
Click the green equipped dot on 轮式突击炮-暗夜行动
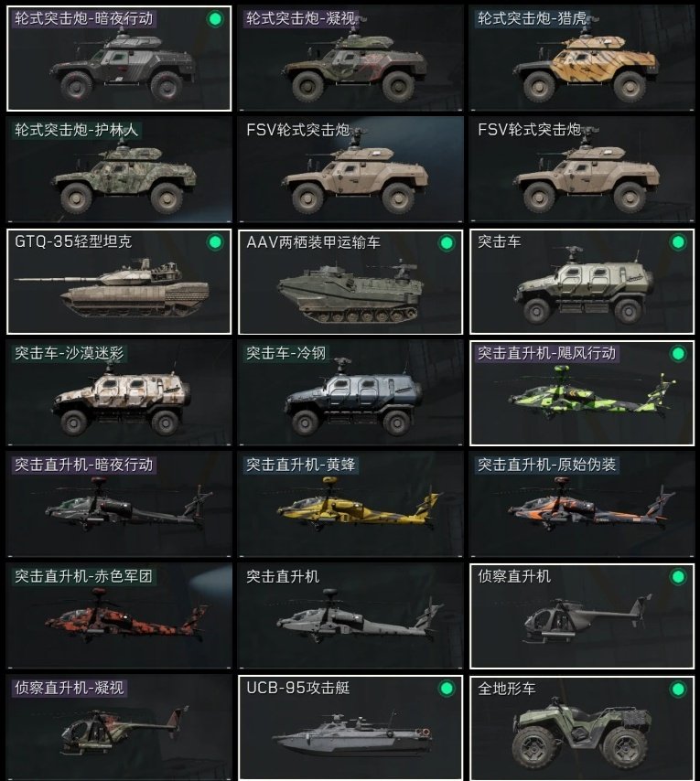coord(215,19)
